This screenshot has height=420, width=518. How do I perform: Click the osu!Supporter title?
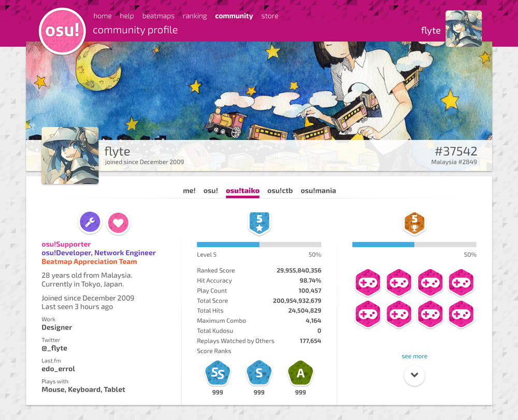pyautogui.click(x=66, y=244)
